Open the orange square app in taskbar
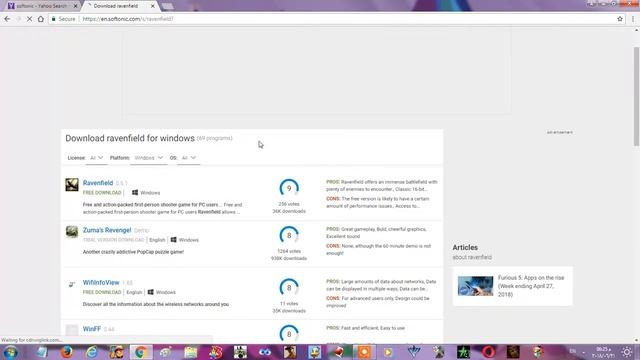640x360 pixels. 364,352
